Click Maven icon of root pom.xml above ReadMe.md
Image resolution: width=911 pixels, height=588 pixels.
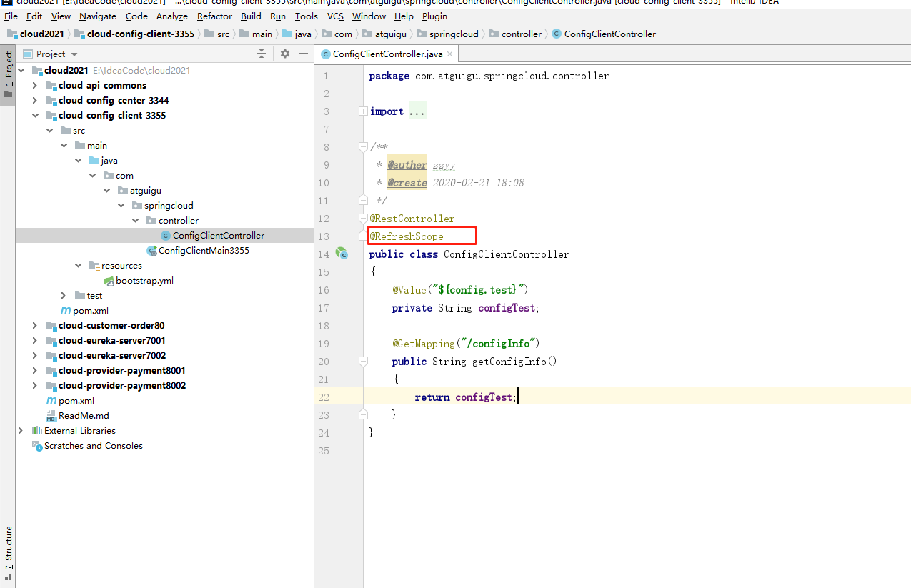(51, 401)
